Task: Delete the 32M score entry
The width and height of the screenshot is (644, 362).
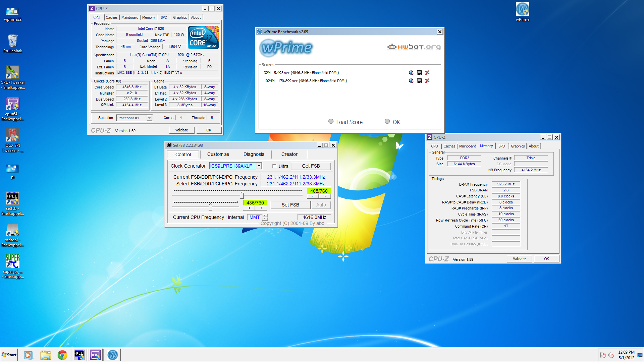Action: (427, 73)
